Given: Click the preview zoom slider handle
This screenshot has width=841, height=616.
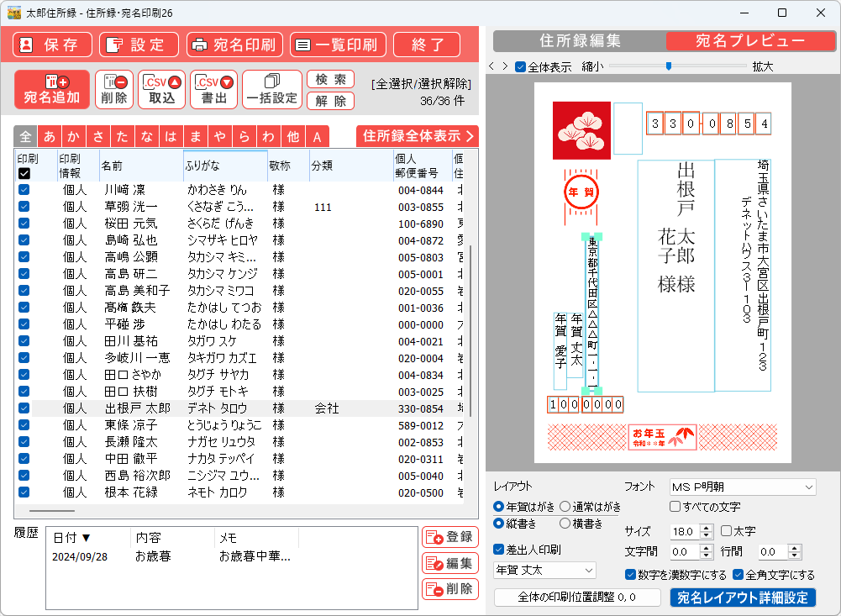Looking at the screenshot, I should pyautogui.click(x=669, y=66).
